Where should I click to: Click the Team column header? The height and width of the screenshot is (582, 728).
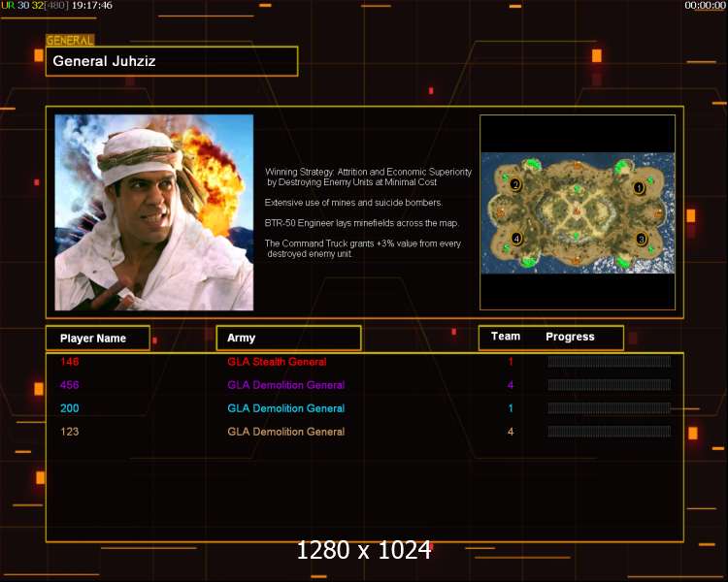click(x=506, y=336)
